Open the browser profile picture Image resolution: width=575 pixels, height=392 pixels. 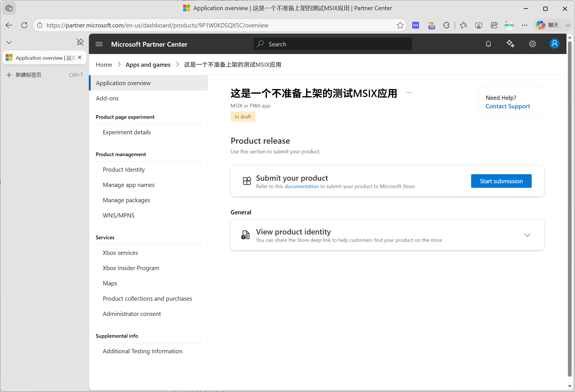coord(509,25)
